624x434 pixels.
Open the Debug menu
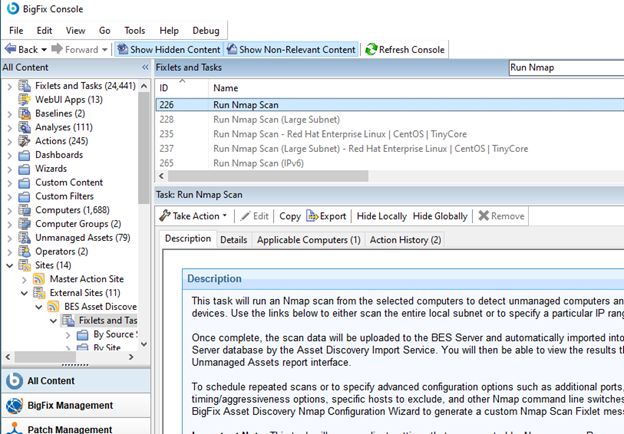tap(205, 31)
